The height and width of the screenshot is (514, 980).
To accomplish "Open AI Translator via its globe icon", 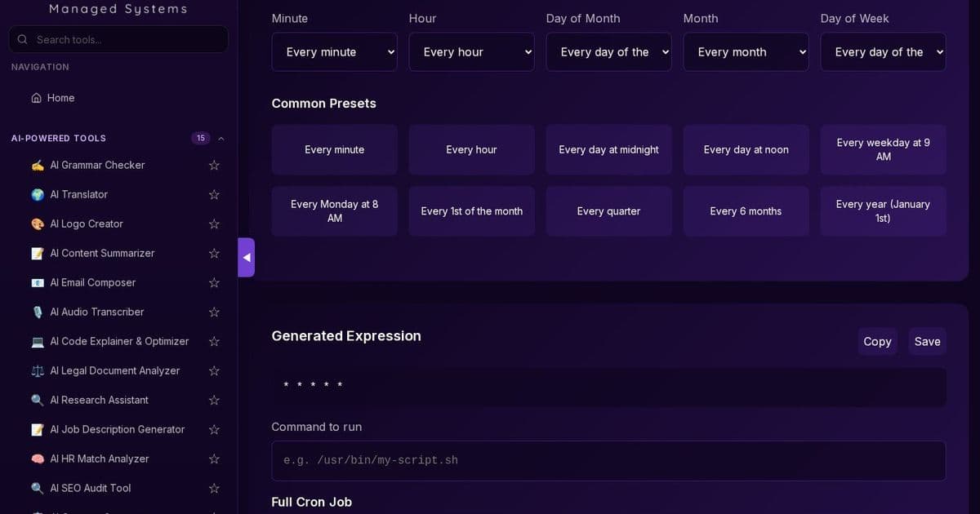I will (37, 194).
